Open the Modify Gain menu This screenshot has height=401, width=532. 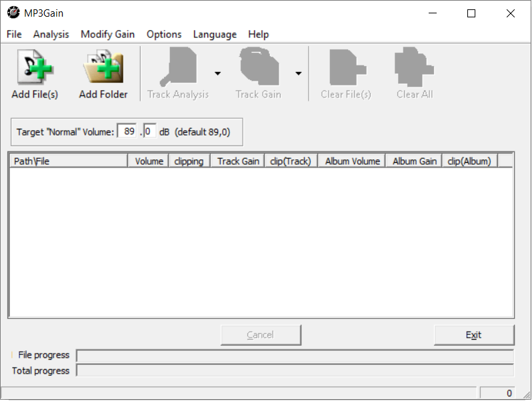coord(107,34)
